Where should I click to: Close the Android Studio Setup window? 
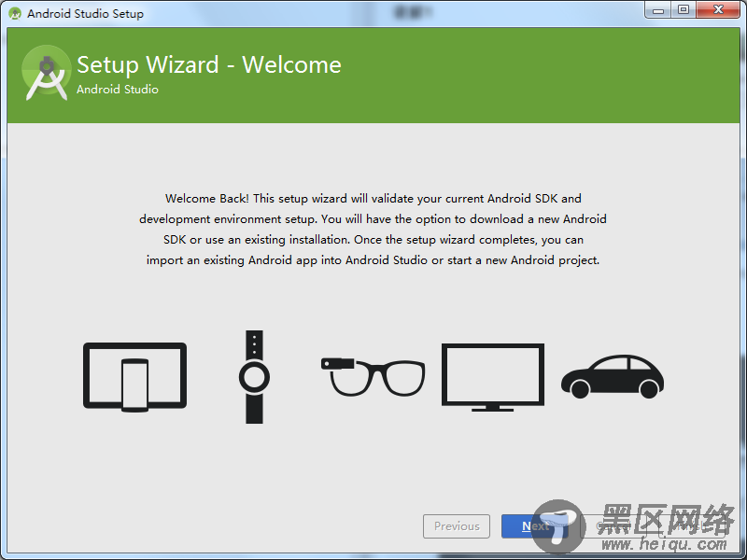click(x=718, y=10)
